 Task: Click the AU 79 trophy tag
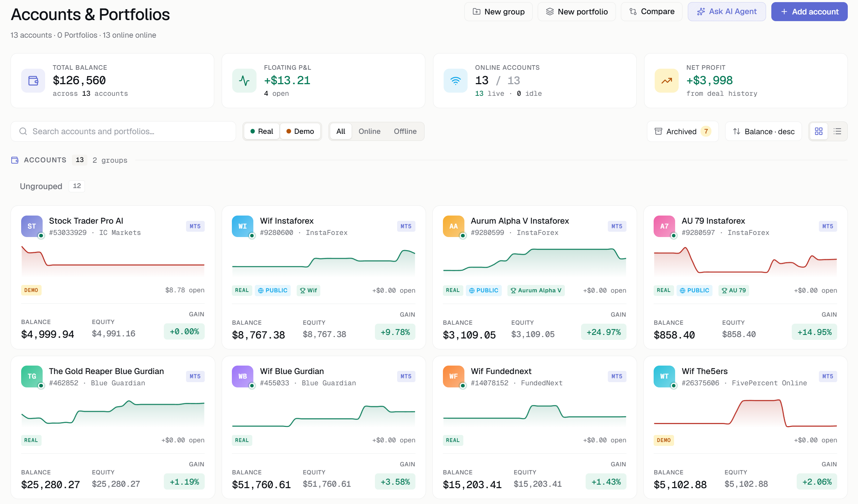734,291
